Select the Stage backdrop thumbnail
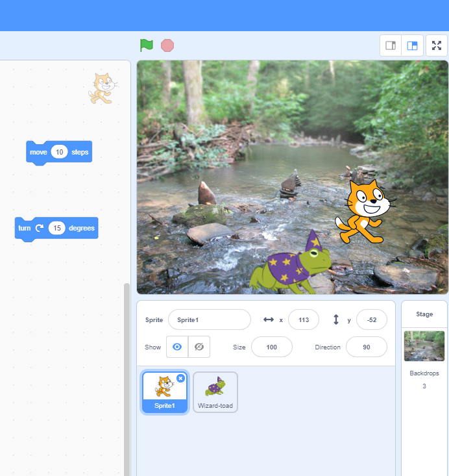Screen dimensions: 449x476 click(x=424, y=345)
